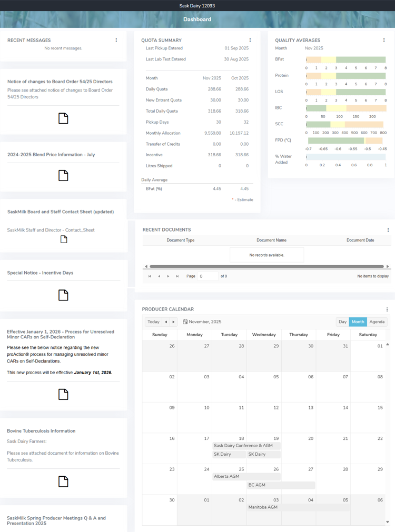
Task: Open Board Order 54/25 Directors document icon
Action: click(x=63, y=118)
